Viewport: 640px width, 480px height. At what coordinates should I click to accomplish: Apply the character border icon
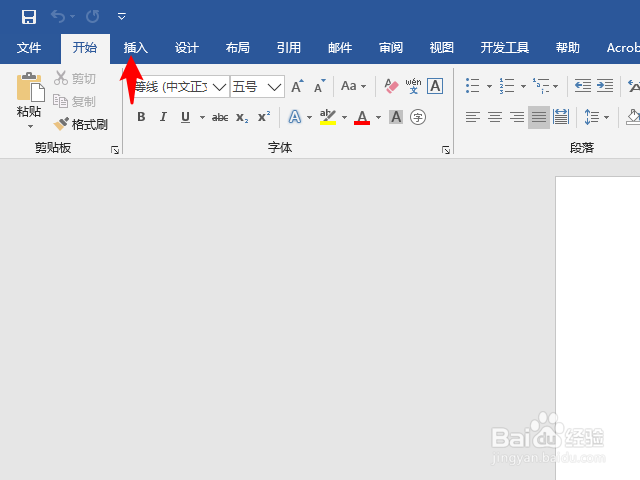pyautogui.click(x=435, y=86)
